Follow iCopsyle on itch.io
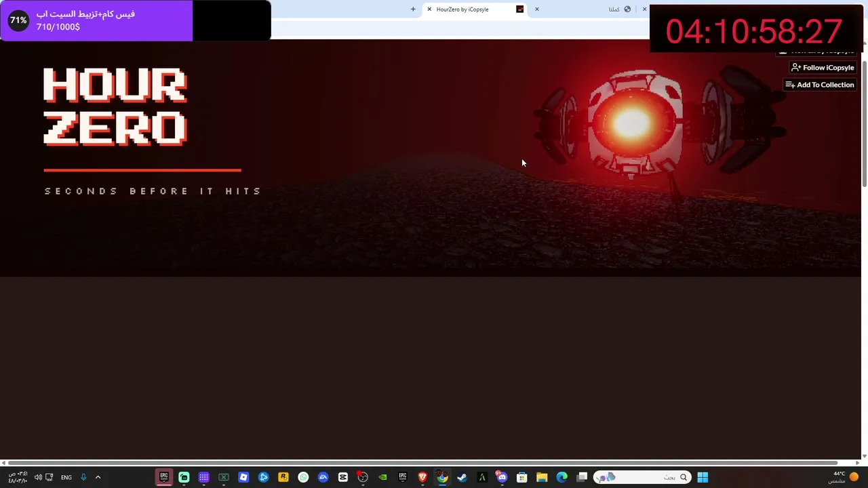Image resolution: width=868 pixels, height=488 pixels. coord(823,68)
